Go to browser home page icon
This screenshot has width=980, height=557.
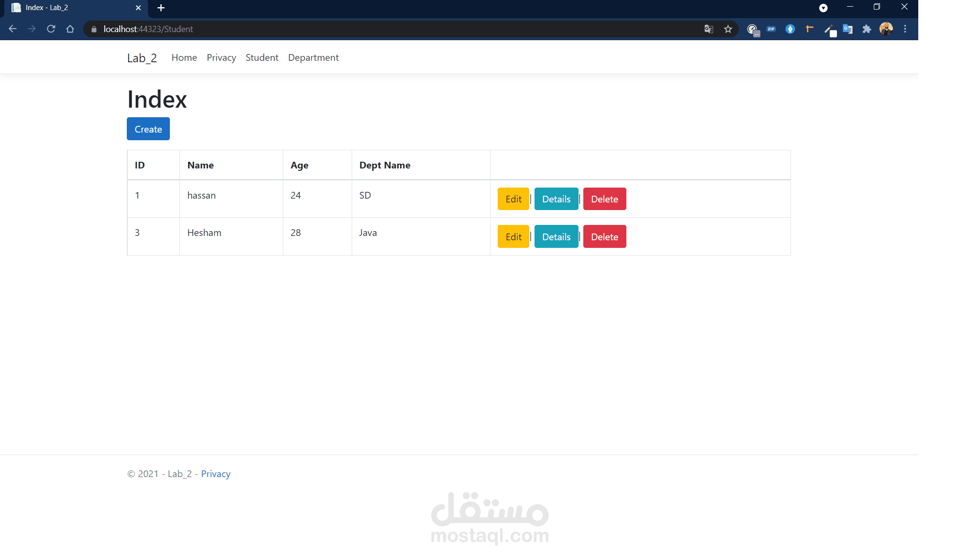pyautogui.click(x=70, y=29)
